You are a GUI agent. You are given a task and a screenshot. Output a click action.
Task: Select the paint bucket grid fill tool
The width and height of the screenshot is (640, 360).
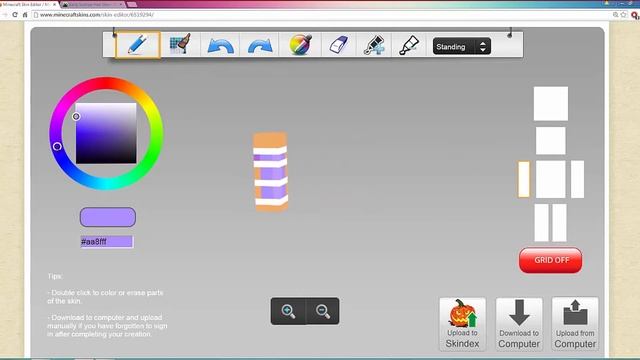click(180, 44)
